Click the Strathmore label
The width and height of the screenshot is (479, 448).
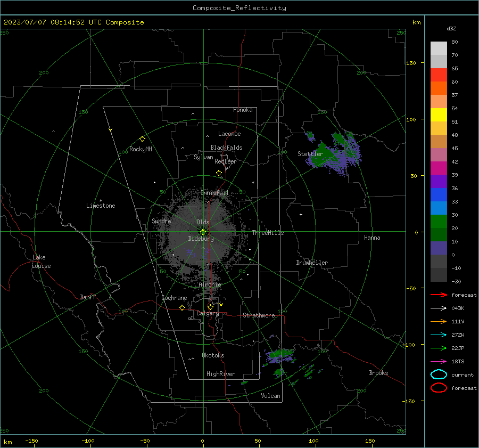click(x=259, y=315)
